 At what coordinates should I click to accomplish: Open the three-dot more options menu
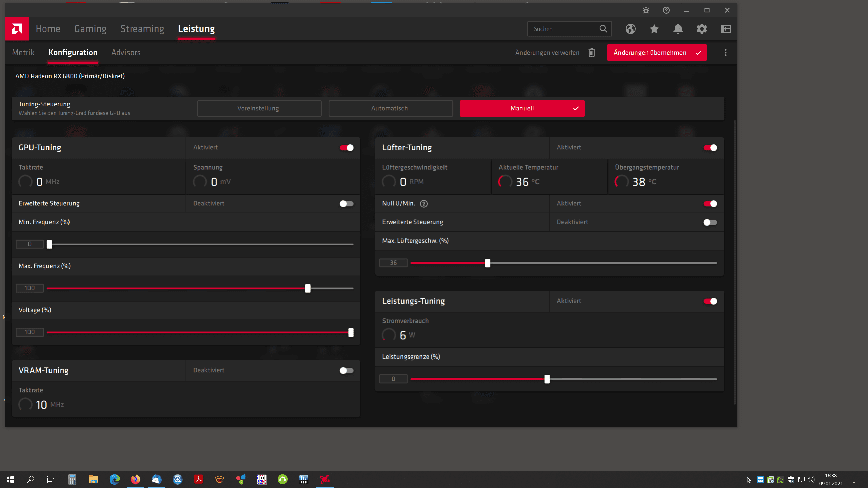726,53
